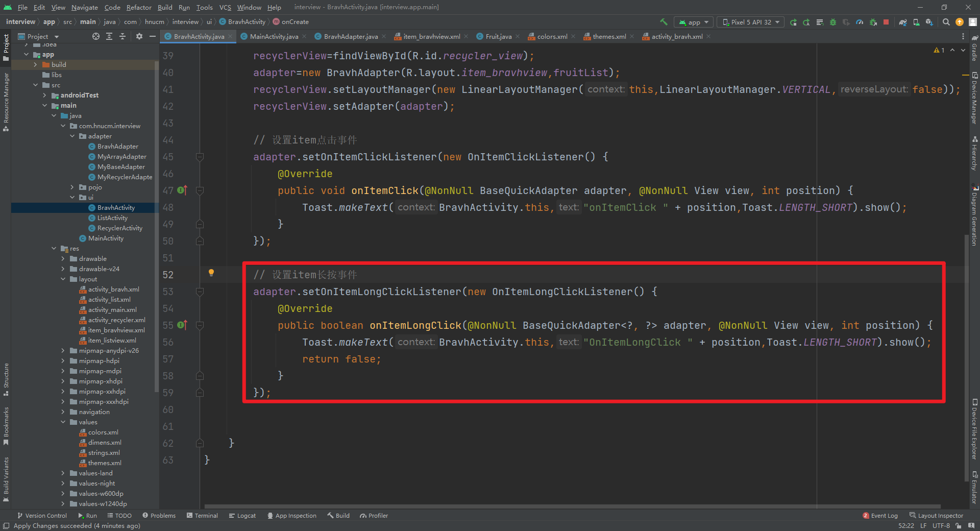
Task: Open the SDK Manager toolbar icon
Action: point(929,22)
